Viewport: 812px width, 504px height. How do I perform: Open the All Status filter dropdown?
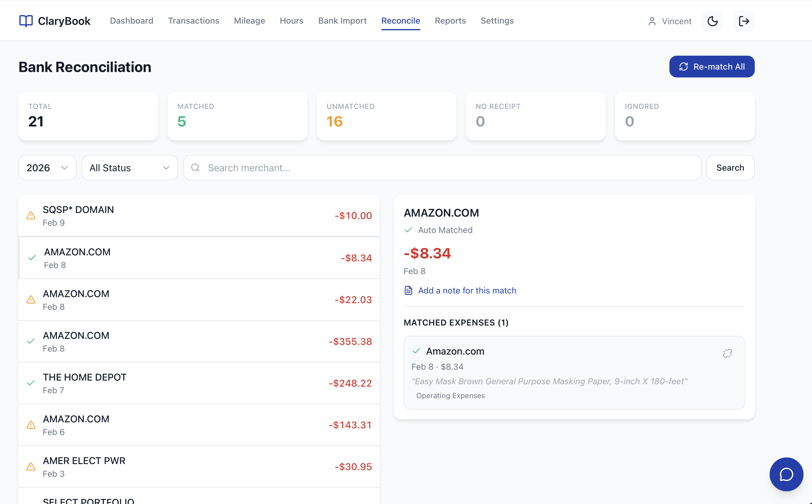(x=130, y=168)
